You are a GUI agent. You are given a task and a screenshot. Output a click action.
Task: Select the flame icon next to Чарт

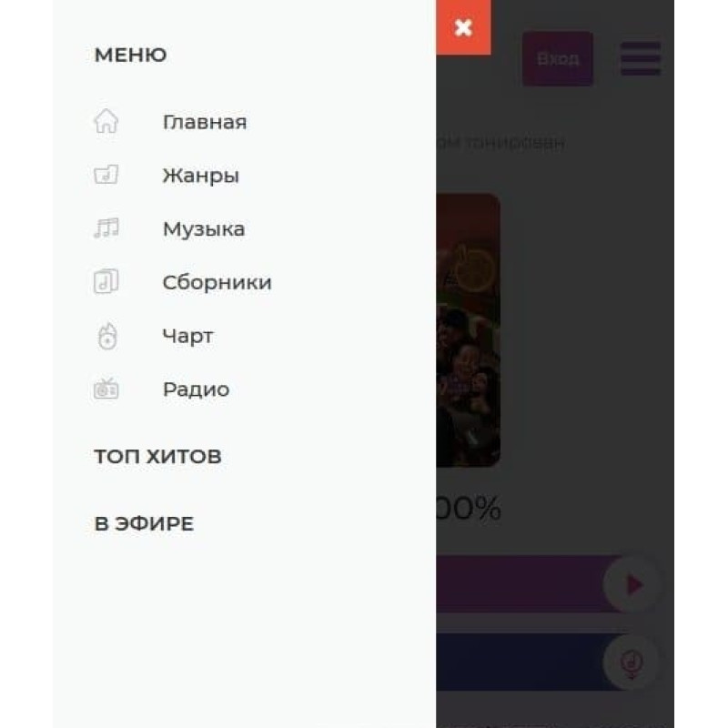106,336
